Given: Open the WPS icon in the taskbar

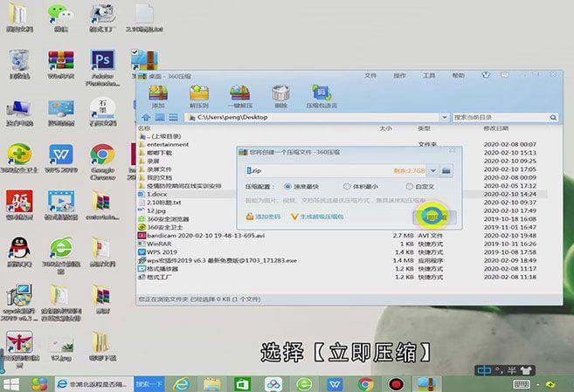Looking at the screenshot, I should [335, 384].
